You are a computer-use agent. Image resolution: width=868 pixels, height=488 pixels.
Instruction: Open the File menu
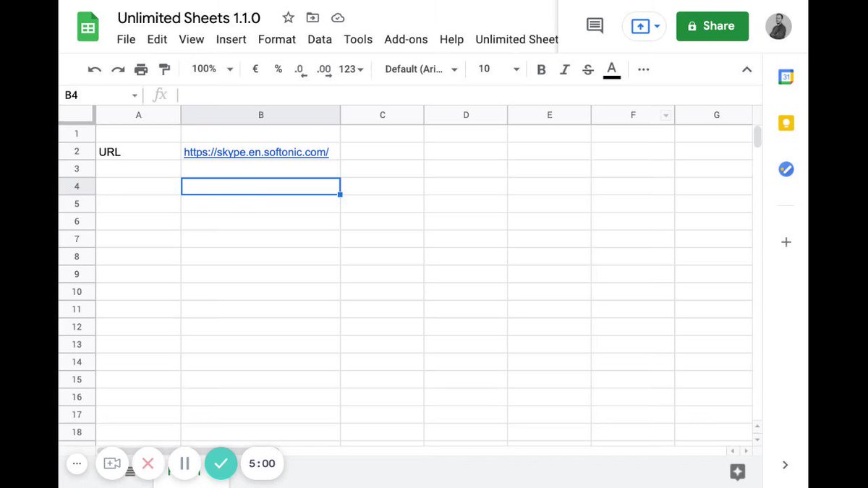126,40
